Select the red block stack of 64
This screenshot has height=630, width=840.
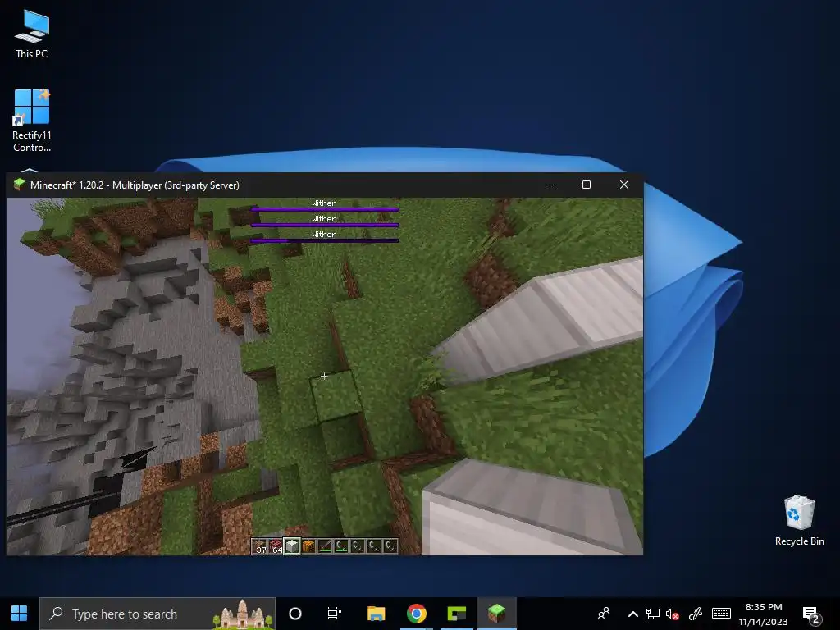point(276,546)
